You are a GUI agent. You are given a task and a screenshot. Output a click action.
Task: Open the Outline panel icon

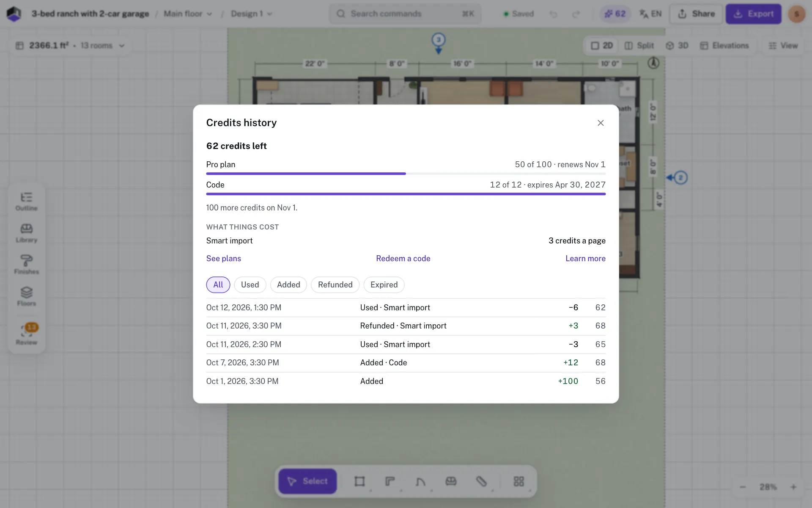pos(26,202)
